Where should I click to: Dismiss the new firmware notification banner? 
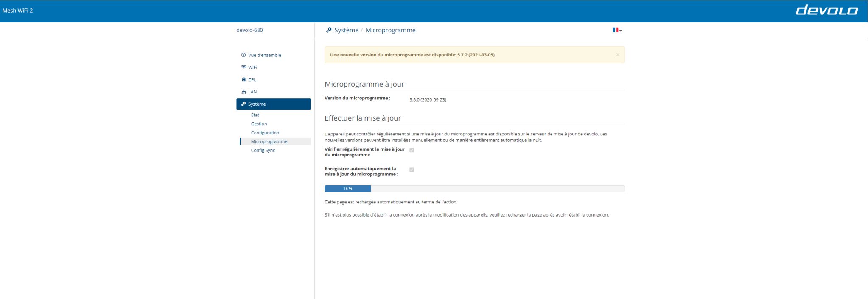coord(618,55)
